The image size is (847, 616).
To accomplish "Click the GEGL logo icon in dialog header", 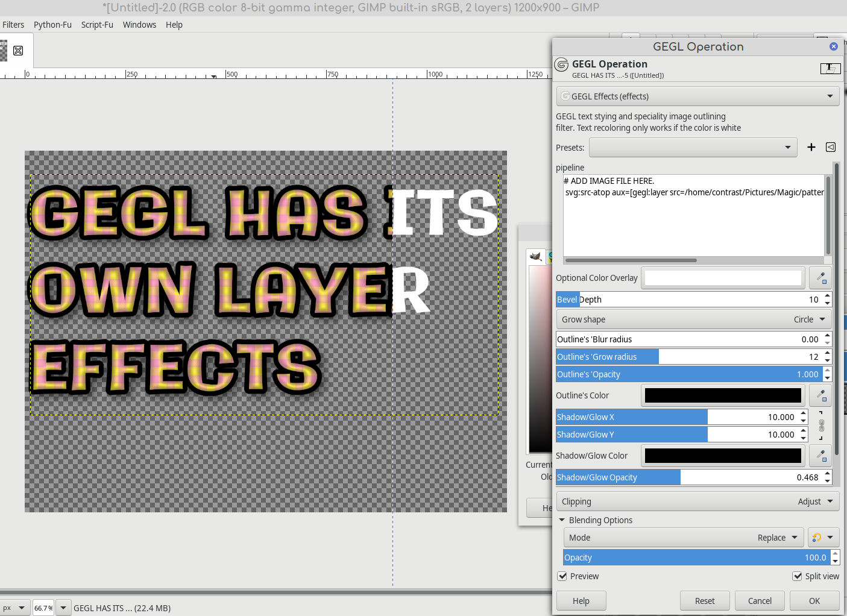I will [x=561, y=64].
